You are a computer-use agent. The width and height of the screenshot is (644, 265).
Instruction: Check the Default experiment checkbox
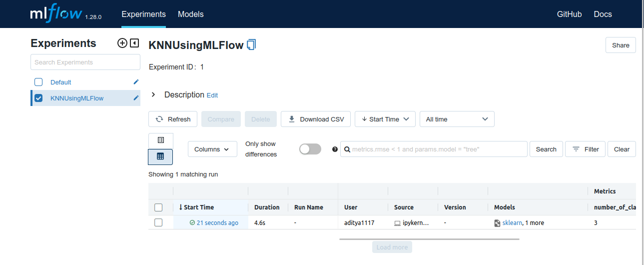coord(38,82)
